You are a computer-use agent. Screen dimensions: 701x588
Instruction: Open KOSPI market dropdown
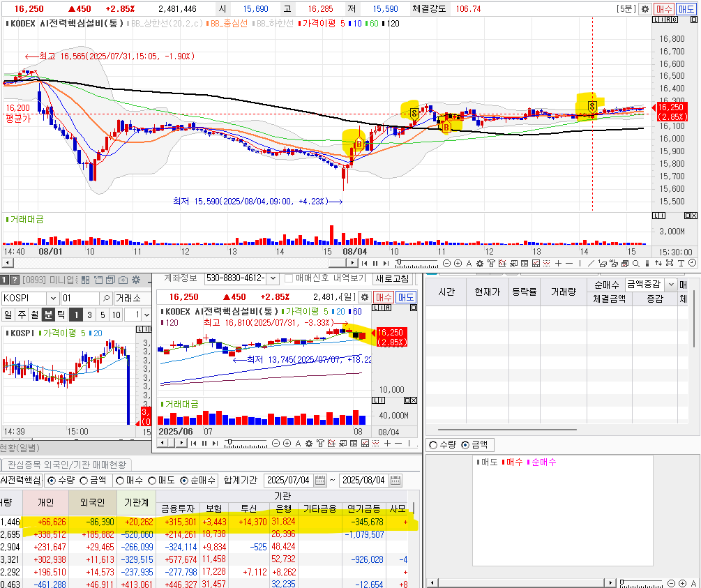click(53, 298)
